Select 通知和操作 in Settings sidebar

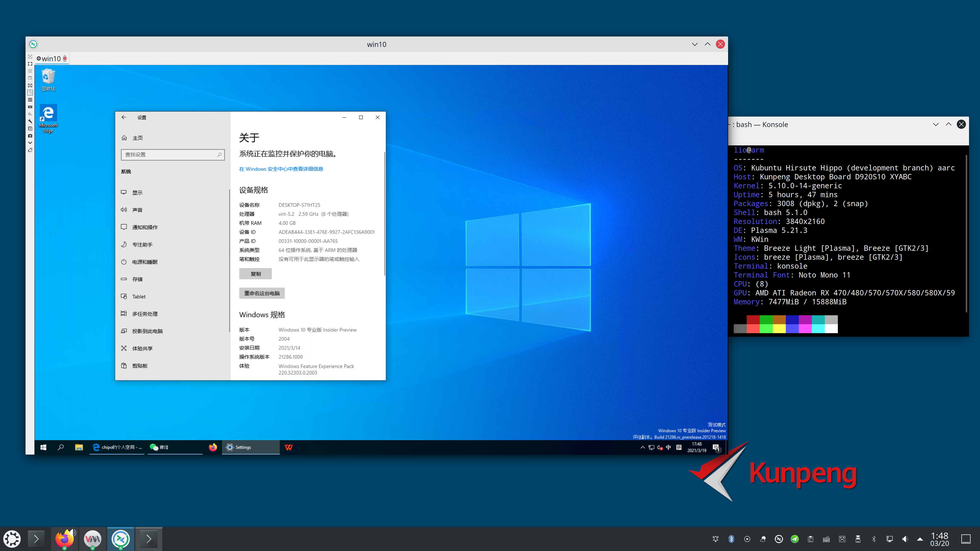point(172,227)
